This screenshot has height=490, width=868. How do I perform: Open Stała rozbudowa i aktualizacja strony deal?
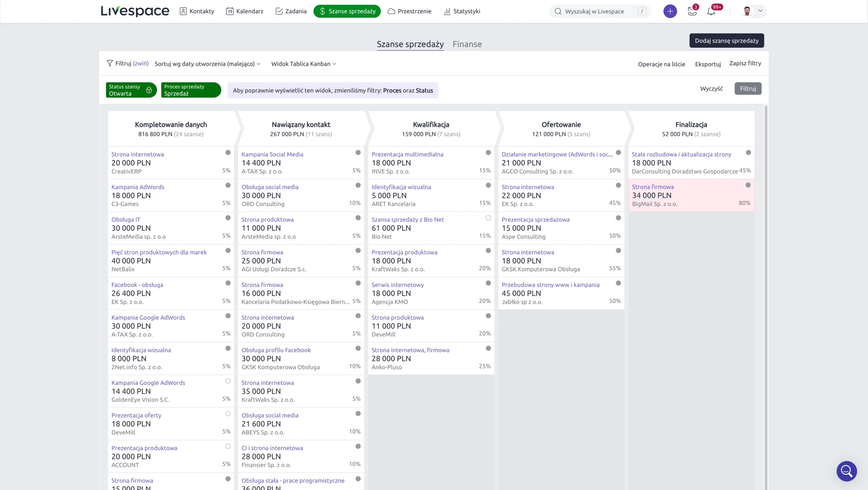click(x=681, y=154)
